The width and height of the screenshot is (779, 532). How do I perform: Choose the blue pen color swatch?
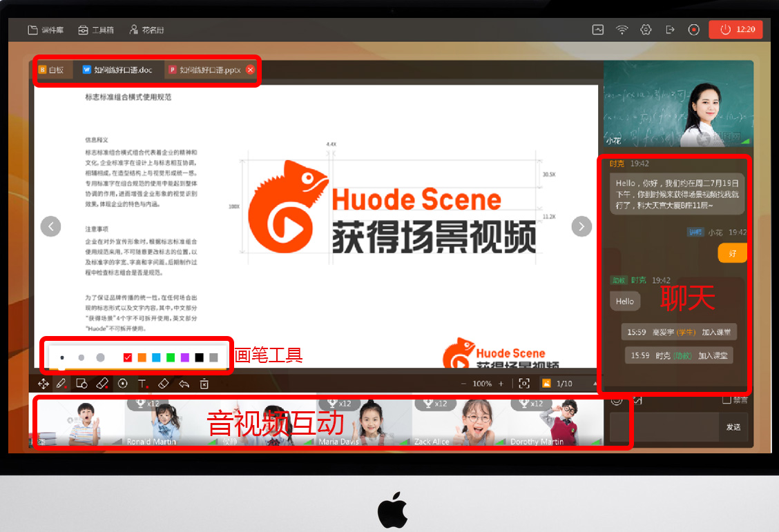pyautogui.click(x=157, y=357)
